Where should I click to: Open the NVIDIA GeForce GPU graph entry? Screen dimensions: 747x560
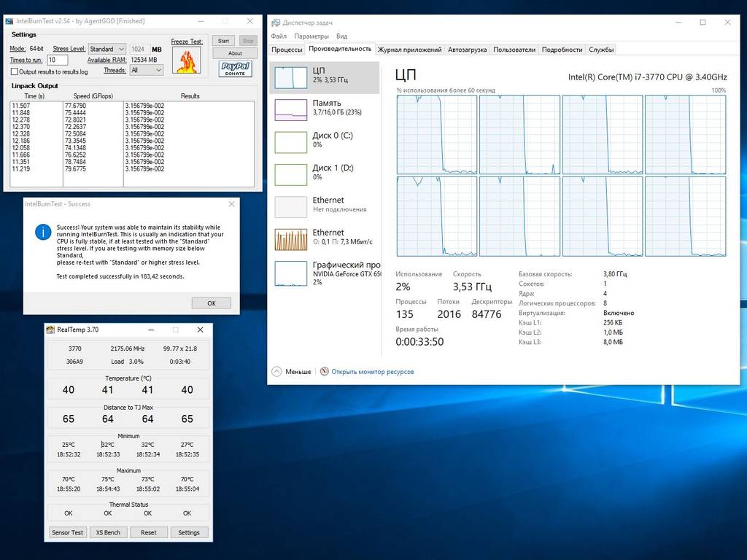pos(290,273)
